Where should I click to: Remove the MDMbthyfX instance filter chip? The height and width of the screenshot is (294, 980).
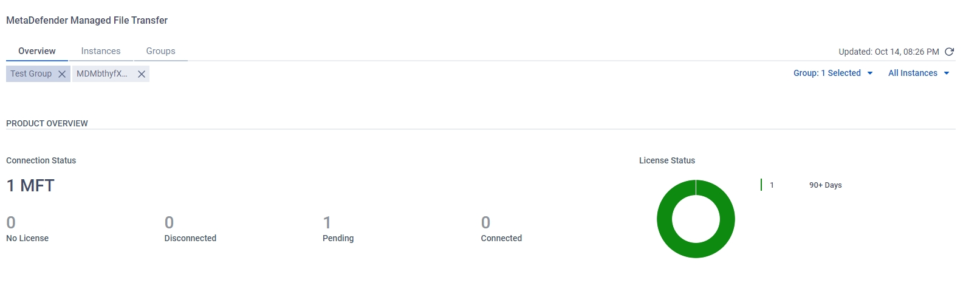pos(142,74)
